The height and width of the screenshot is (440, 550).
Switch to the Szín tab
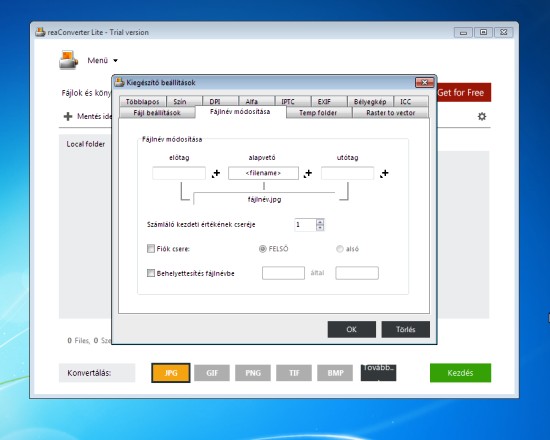[x=184, y=101]
